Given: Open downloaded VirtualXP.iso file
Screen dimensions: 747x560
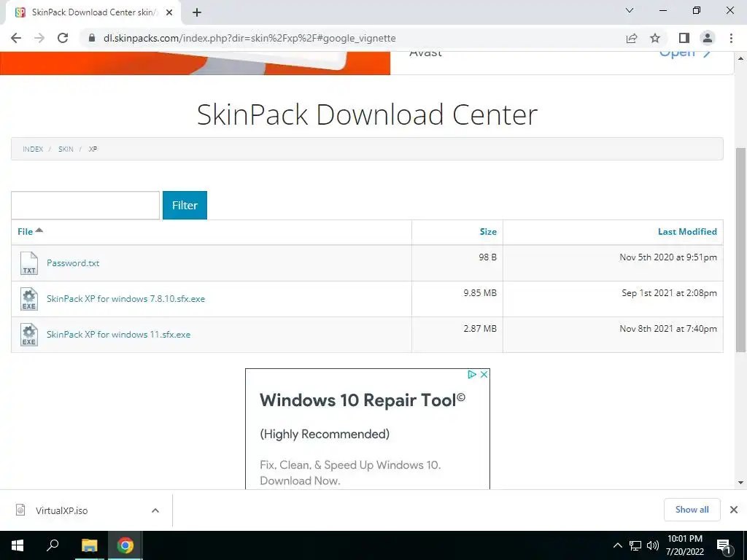Looking at the screenshot, I should coord(61,510).
